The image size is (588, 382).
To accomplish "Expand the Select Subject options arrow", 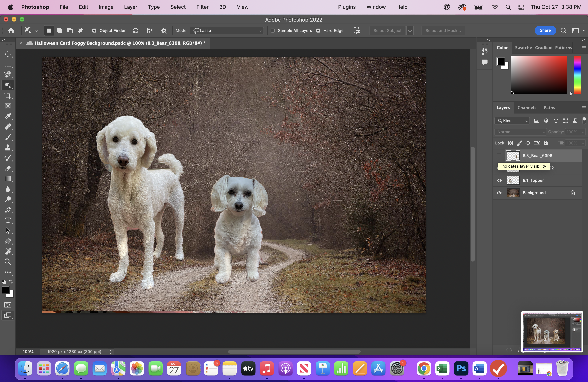I will click(410, 31).
